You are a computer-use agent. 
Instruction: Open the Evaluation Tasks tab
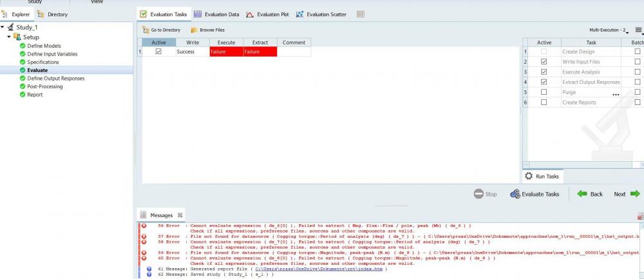[164, 14]
